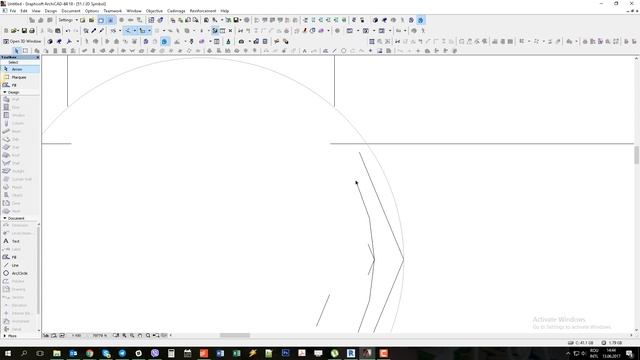Open the File menu
The width and height of the screenshot is (640, 360).
13,11
